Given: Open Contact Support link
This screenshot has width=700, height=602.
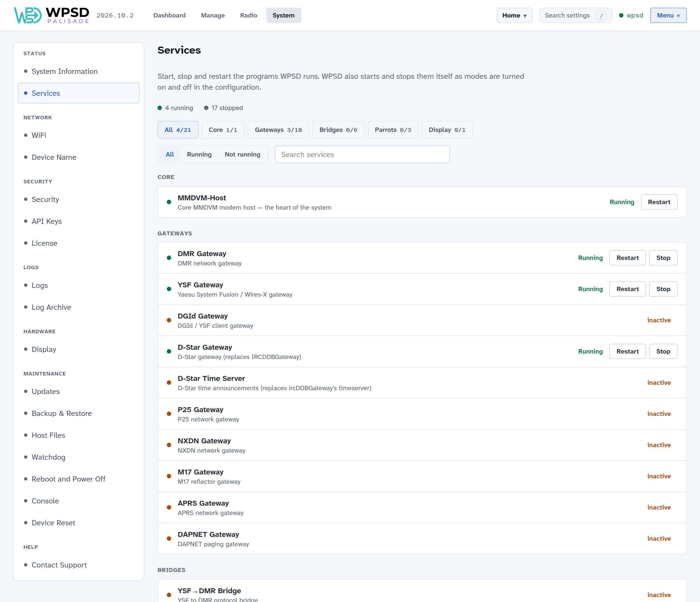Looking at the screenshot, I should pos(79,565).
